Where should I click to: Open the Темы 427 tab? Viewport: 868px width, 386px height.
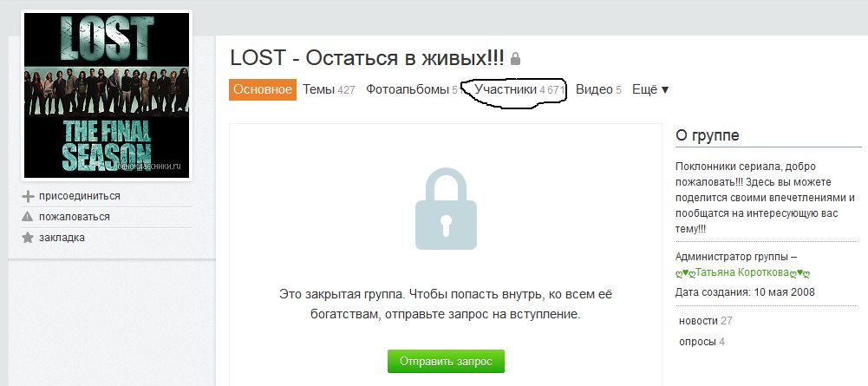329,89
